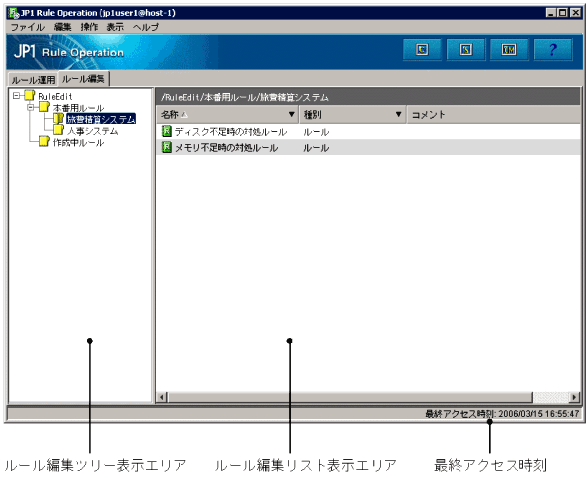588x478 pixels.
Task: Select 人事システム label in tree
Action: pyautogui.click(x=93, y=131)
